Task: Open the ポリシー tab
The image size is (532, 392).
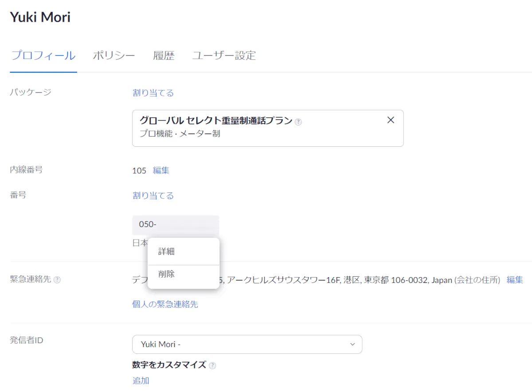Action: tap(113, 56)
